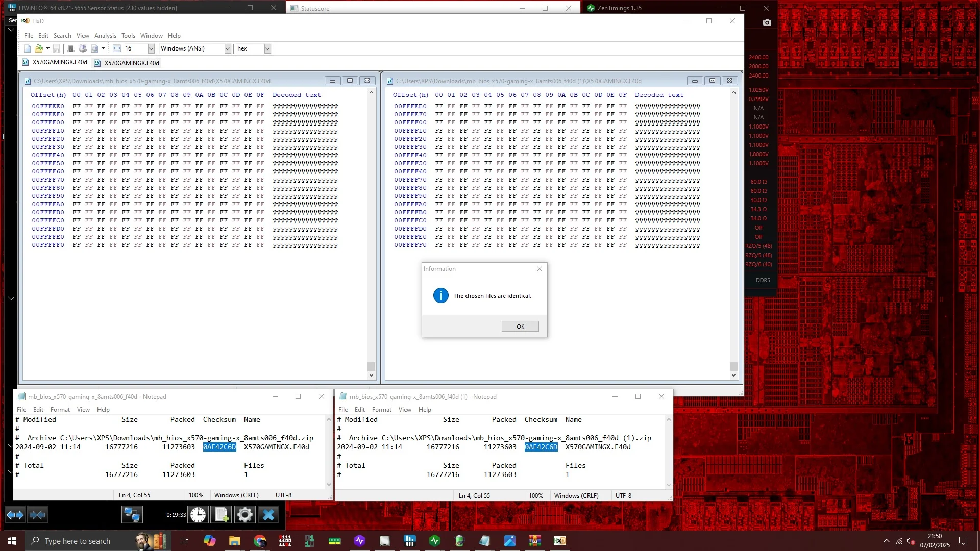Expand the Windows (ANSI) charset dropdown
This screenshot has height=551, width=980.
(228, 48)
